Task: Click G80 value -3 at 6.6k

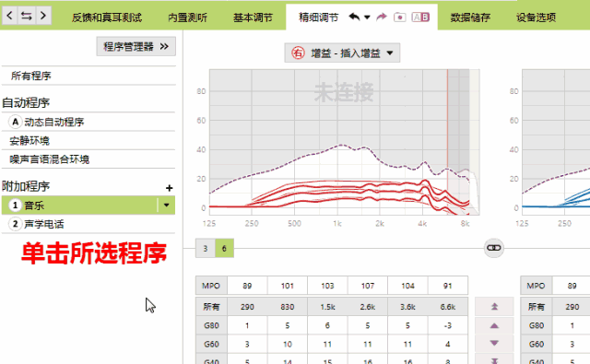Action: (x=448, y=325)
